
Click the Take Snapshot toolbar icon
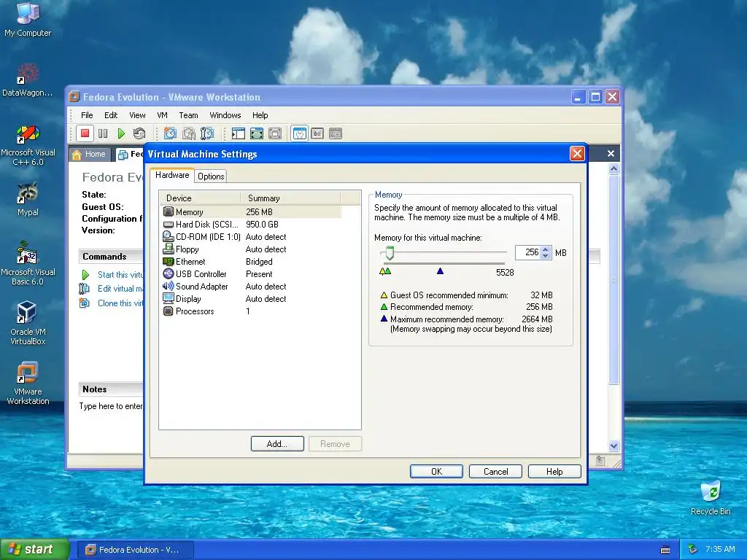coord(170,133)
